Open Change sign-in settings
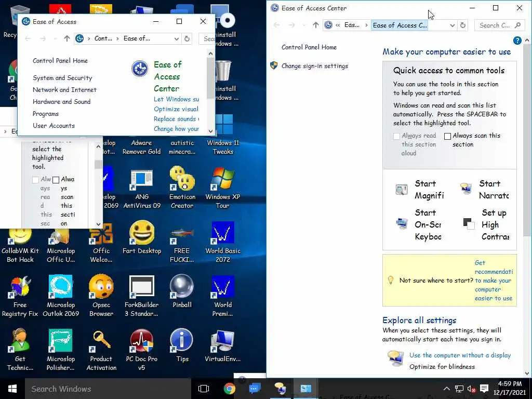 coord(314,66)
